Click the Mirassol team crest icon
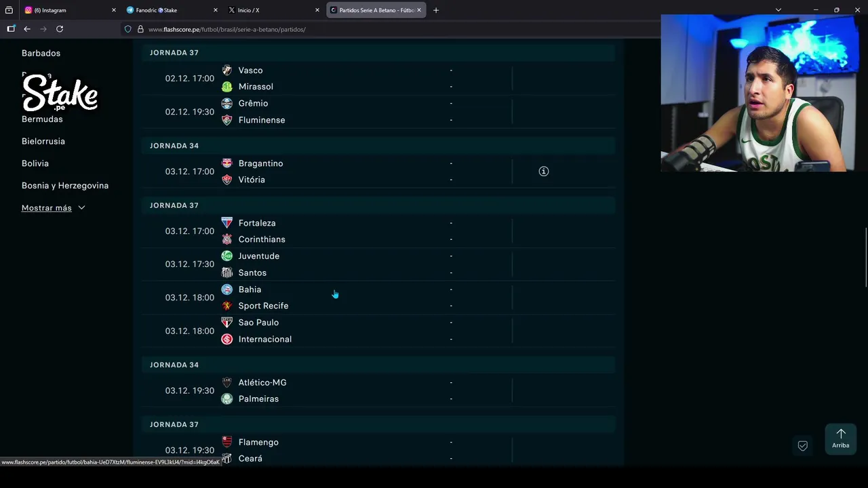The image size is (868, 488). 227,87
